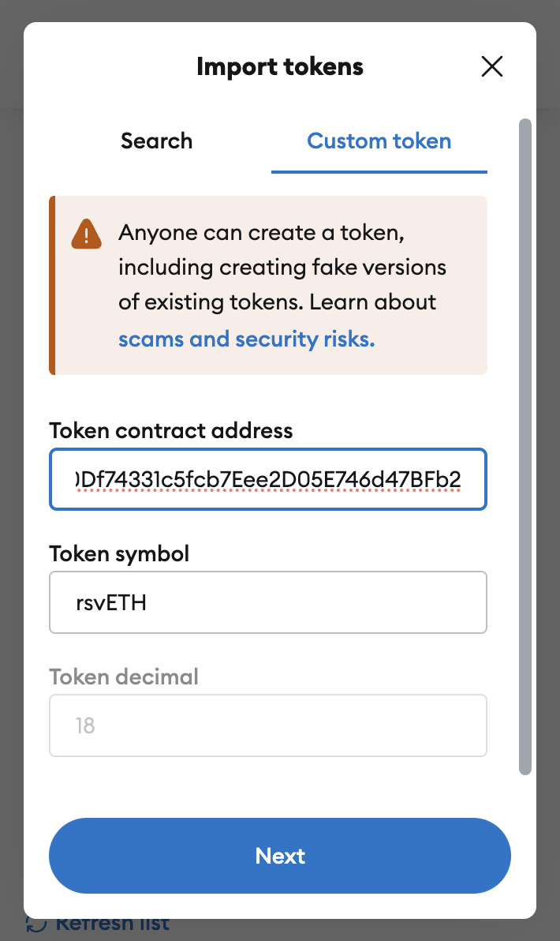Select the Token decimal field

(x=268, y=725)
